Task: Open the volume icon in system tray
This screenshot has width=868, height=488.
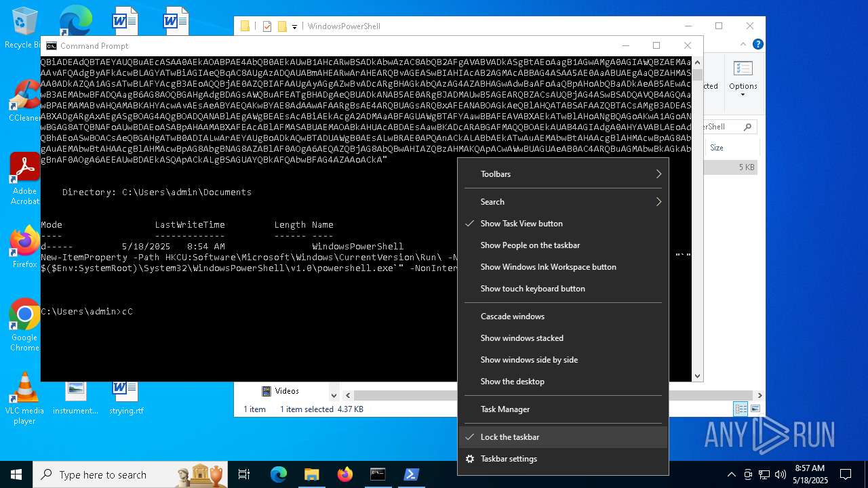Action: 781,474
